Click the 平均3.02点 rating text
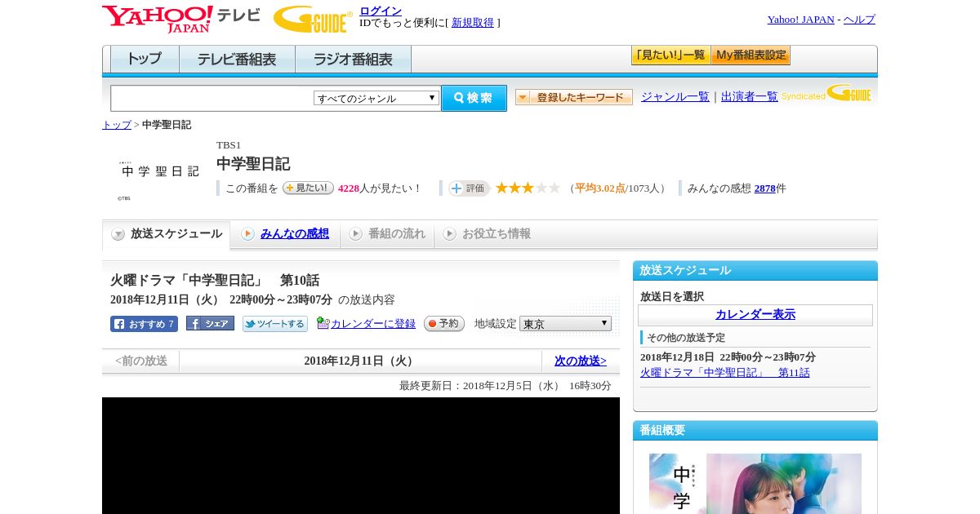 pos(600,188)
